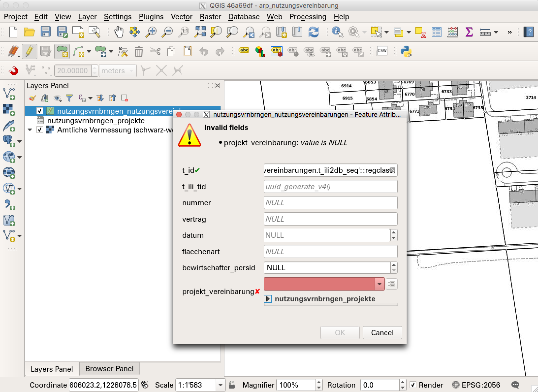
Task: Open the Add WMS layer dropdown arrow
Action: (19, 157)
